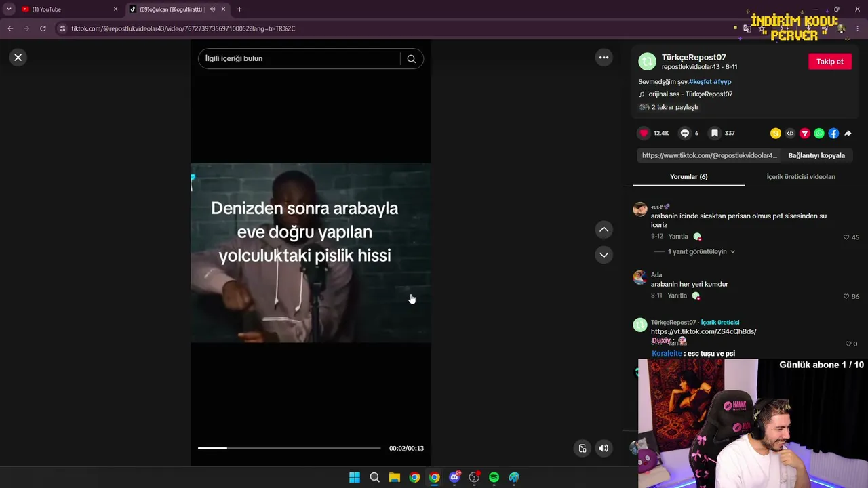Open more share options arrow
868x488 pixels.
[x=848, y=134]
